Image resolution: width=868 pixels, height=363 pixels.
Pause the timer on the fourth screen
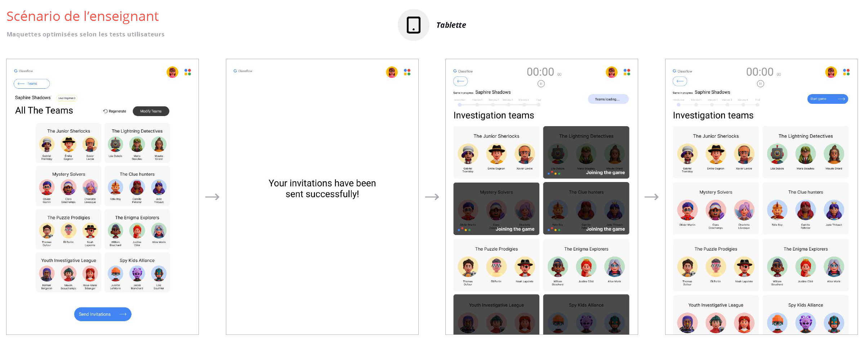click(x=760, y=84)
